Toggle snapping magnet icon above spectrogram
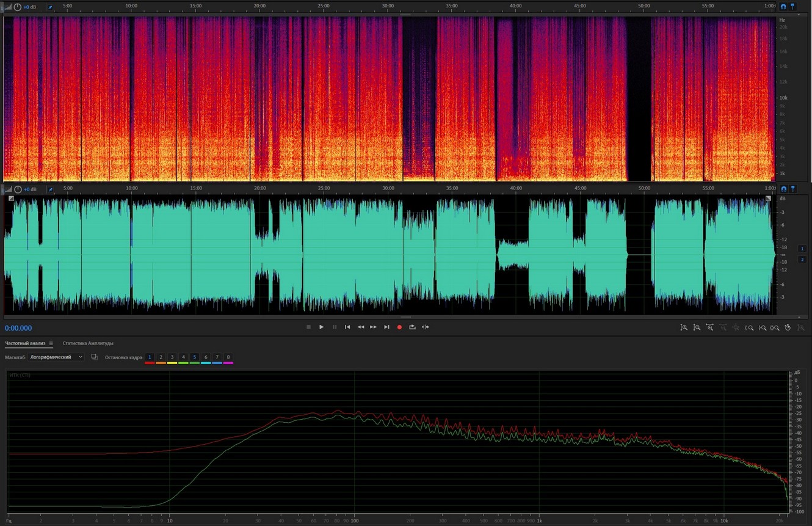The height and width of the screenshot is (526, 812). (x=783, y=7)
